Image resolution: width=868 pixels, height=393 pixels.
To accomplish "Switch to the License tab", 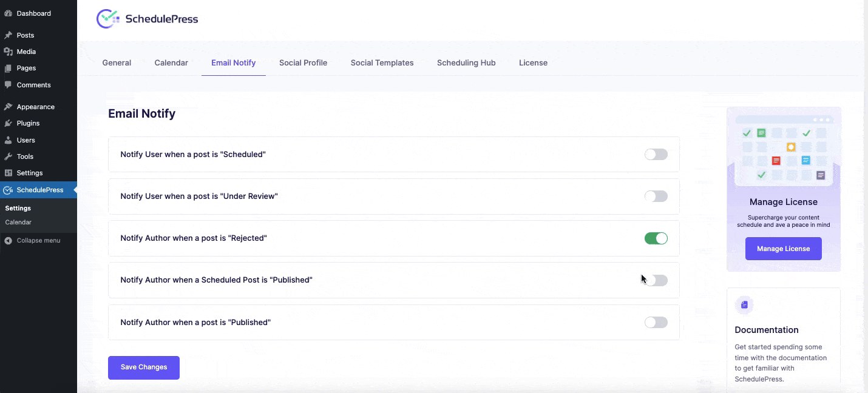I will point(533,62).
